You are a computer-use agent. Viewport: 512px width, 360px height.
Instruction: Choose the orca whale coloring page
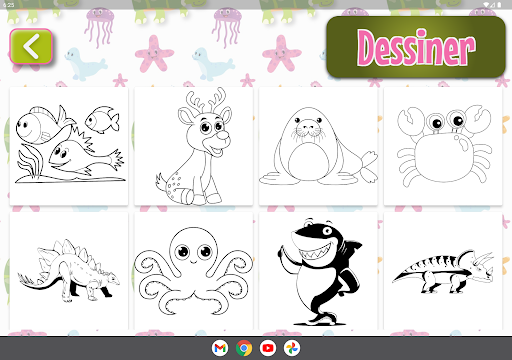(x=318, y=271)
